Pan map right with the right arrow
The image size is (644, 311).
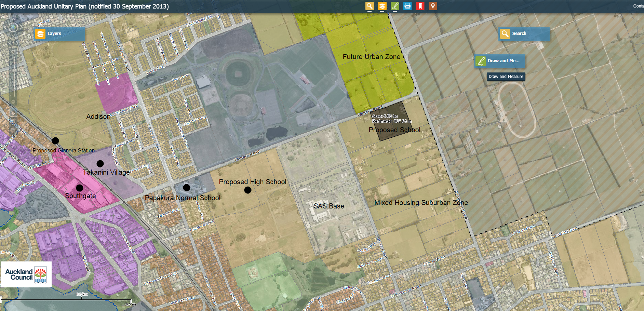click(21, 27)
